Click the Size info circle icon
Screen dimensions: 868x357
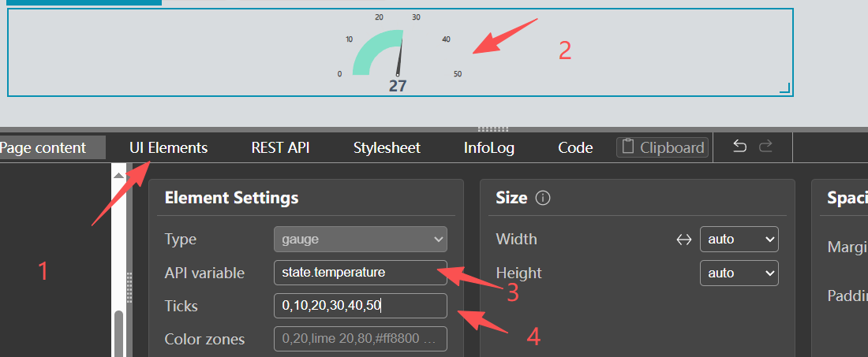coord(543,198)
